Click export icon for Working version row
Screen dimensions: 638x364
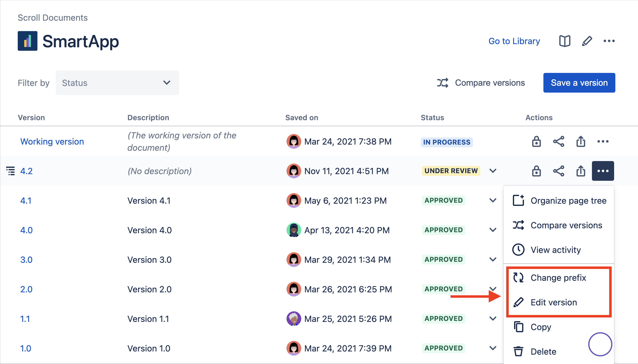[x=581, y=142]
